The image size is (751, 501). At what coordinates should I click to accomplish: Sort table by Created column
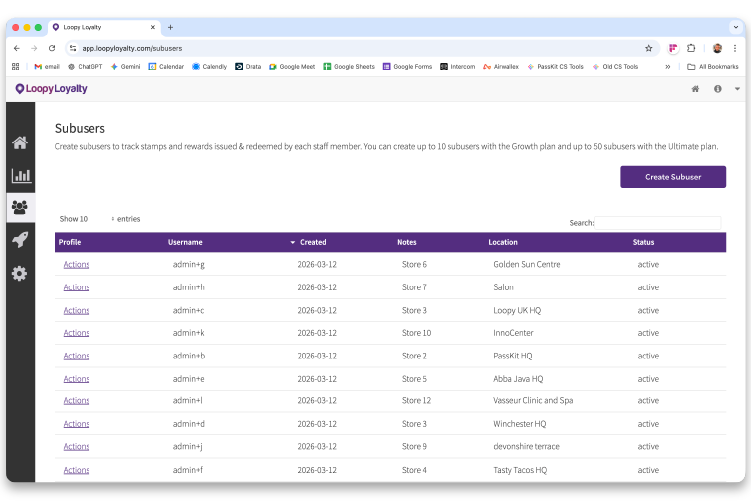[x=312, y=242]
